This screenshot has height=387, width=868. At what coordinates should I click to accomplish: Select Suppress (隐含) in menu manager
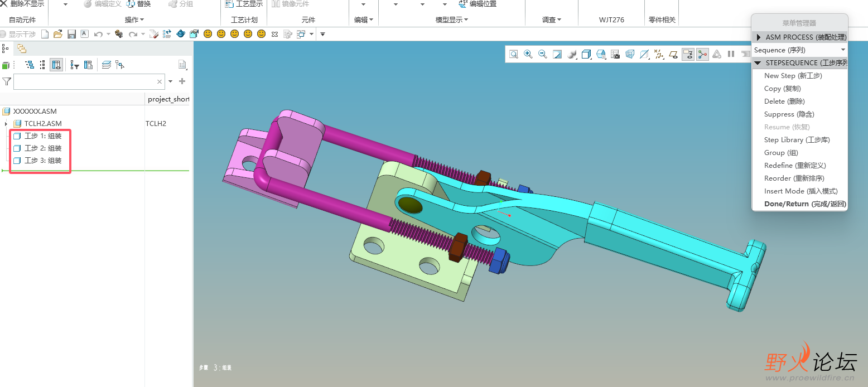click(x=789, y=114)
